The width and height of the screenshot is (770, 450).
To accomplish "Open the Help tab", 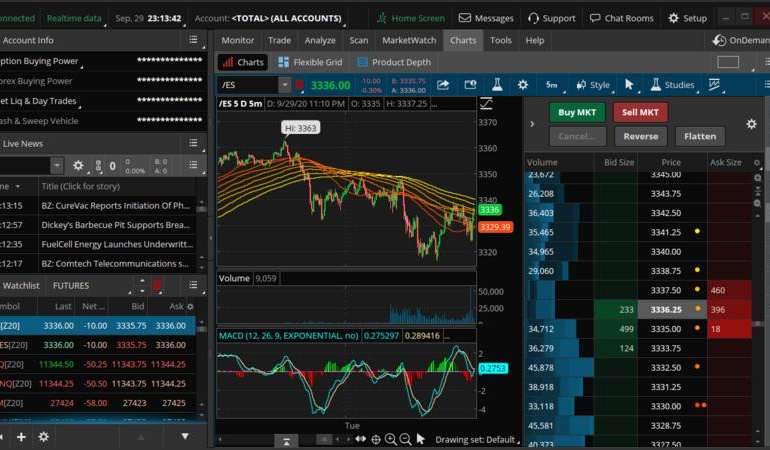I will (x=535, y=40).
